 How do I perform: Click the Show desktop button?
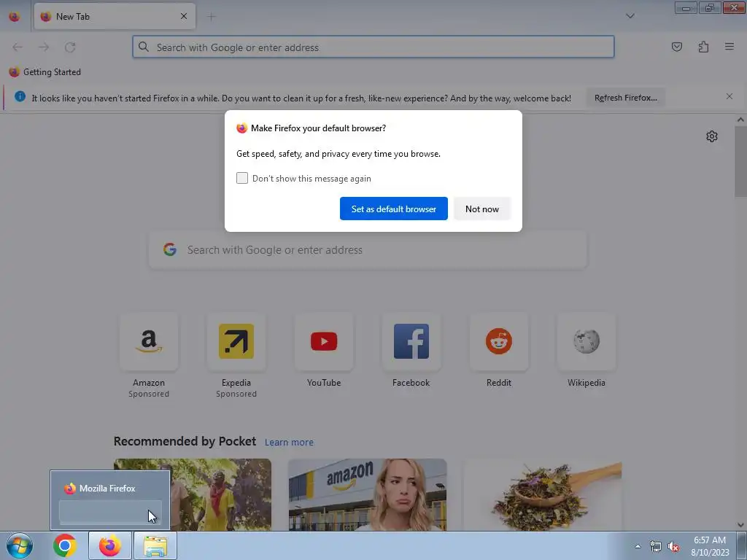(x=742, y=545)
